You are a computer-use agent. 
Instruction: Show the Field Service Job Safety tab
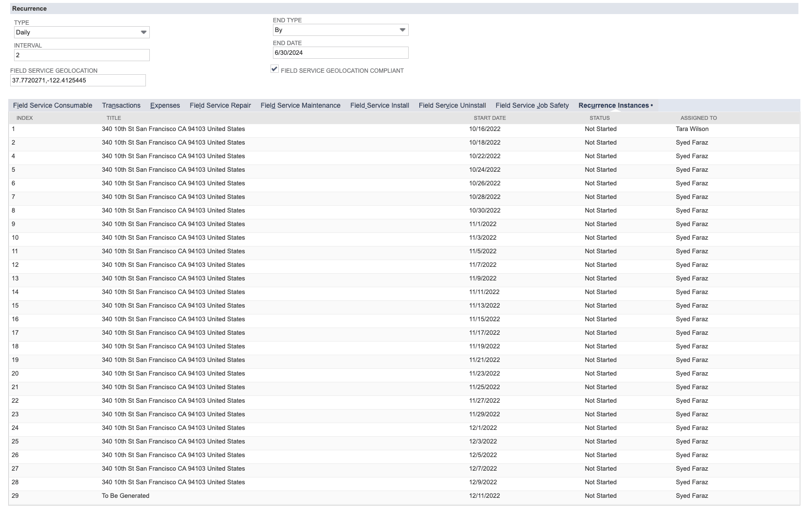coord(532,105)
